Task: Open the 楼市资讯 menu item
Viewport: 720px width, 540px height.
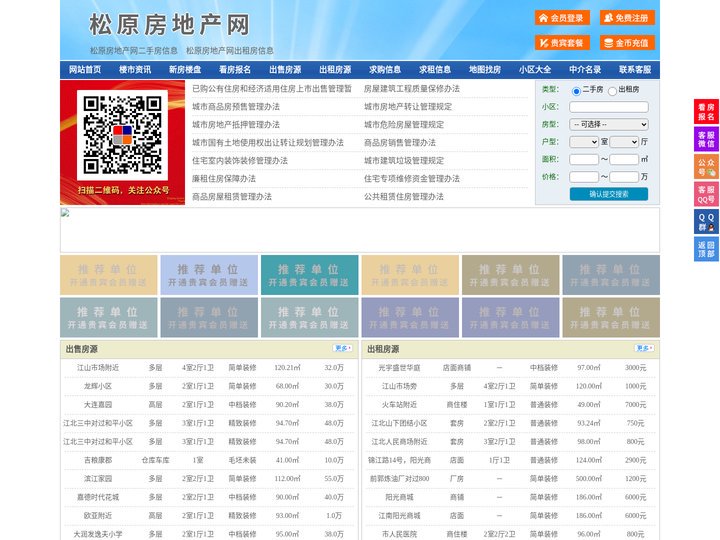Action: point(135,70)
